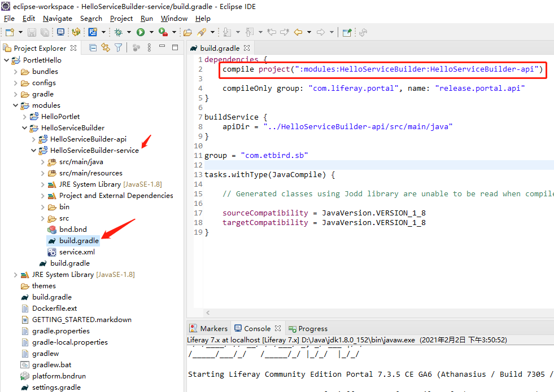Open the Back history dropdown arrow
Screen dimensions: 554x392
tap(309, 32)
